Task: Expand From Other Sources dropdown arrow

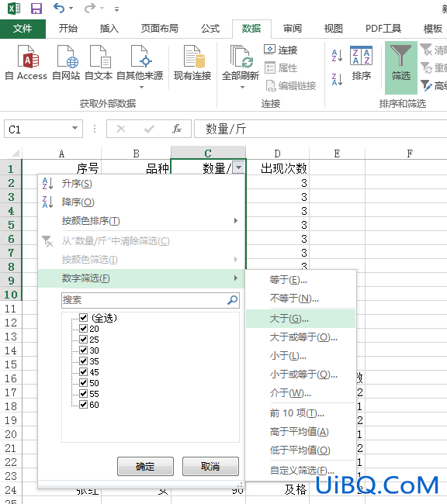Action: 141,87
